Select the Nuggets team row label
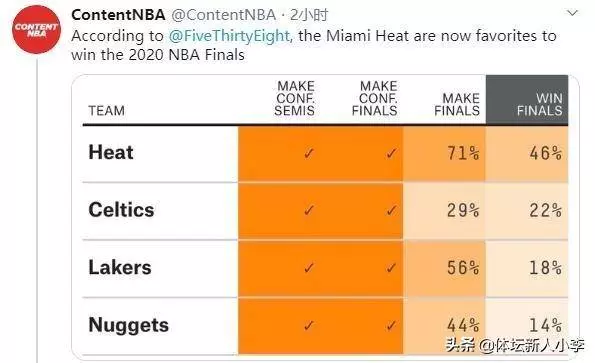 coord(128,325)
